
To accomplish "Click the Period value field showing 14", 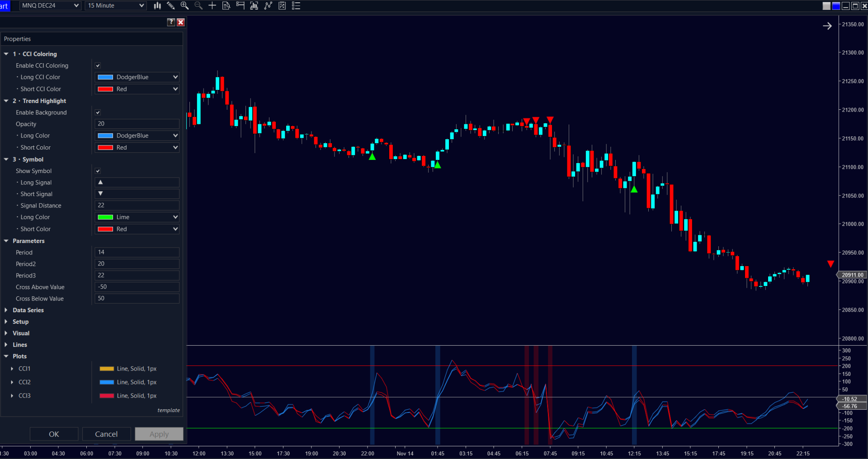I will pos(137,252).
